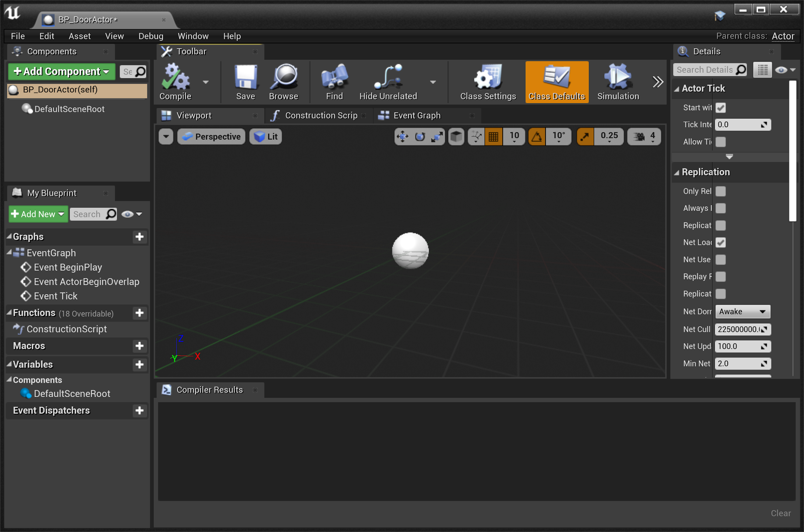
Task: Collapse the Replication section
Action: (677, 173)
